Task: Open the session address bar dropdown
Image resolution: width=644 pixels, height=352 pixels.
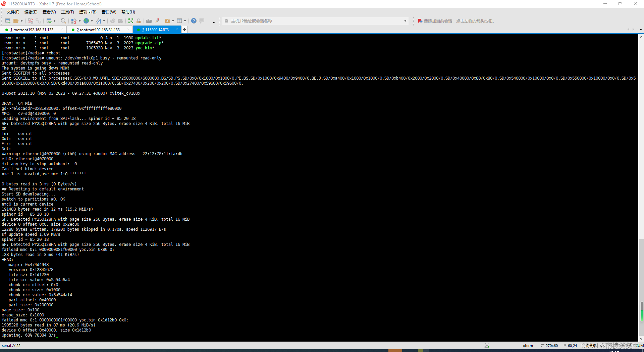Action: (x=405, y=21)
